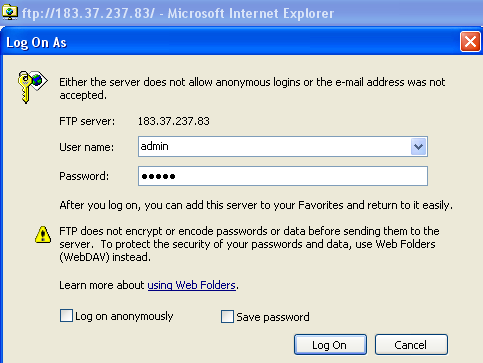Click the add server to Favorites hint text
This screenshot has width=483, height=363.
pos(256,205)
